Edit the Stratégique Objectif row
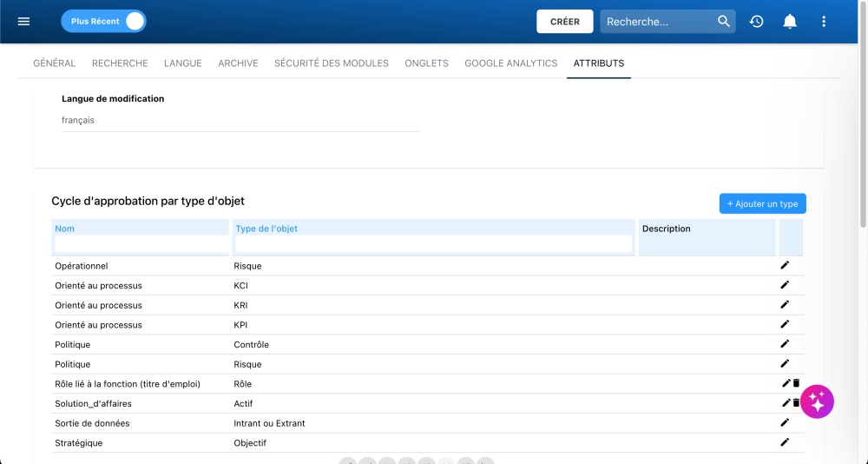 [x=785, y=442]
